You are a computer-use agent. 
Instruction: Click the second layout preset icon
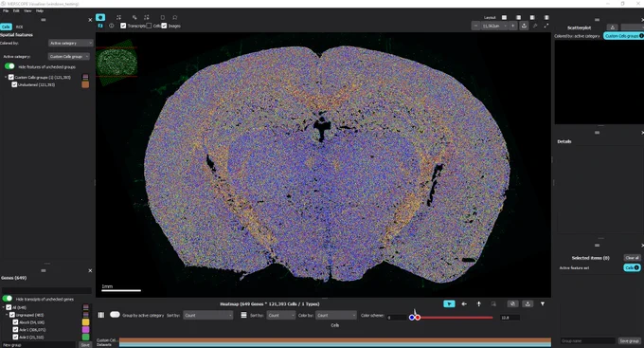tap(518, 18)
